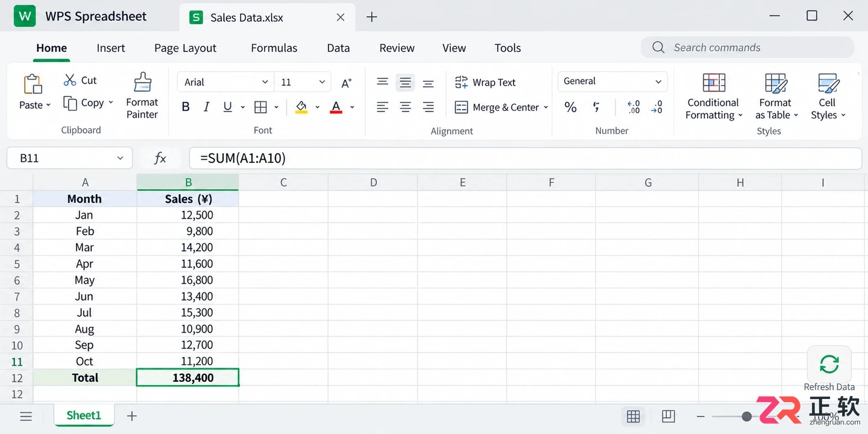Open a new document tab with plus
This screenshot has height=434, width=868.
pyautogui.click(x=372, y=17)
